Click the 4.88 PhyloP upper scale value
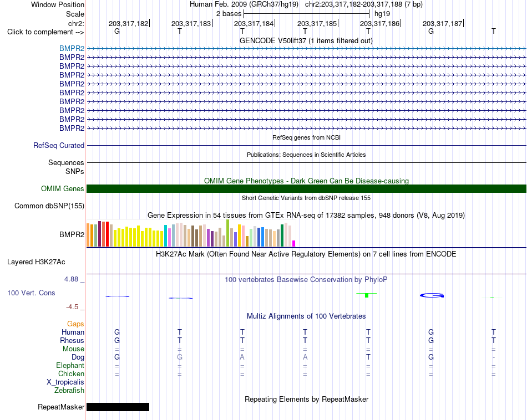Screen dimensions: 527x420 [71, 279]
